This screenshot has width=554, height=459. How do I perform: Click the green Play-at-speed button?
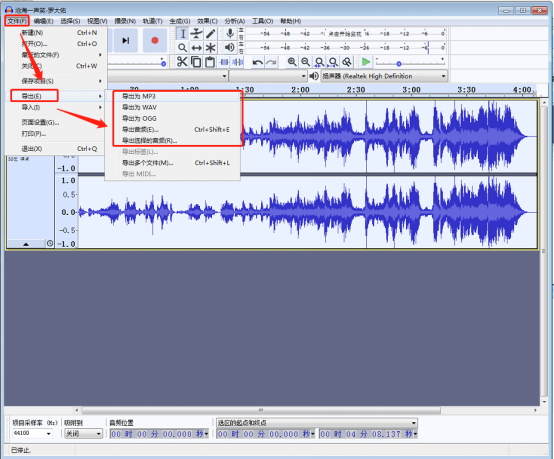click(x=366, y=62)
